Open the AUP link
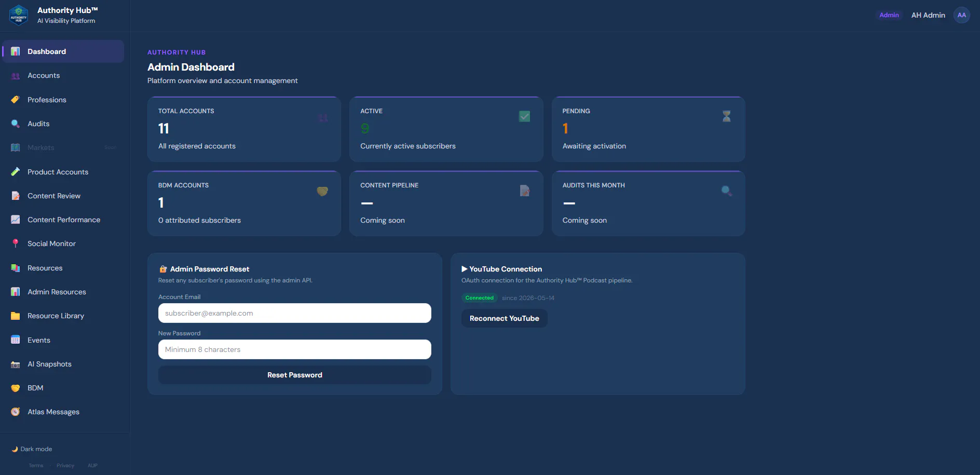Viewport: 980px width, 475px height. point(92,466)
